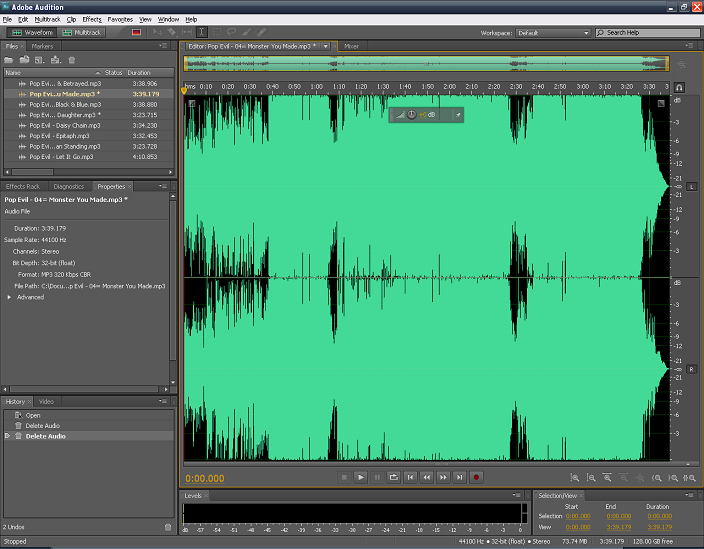
Task: Click the Rewind transport button
Action: (x=426, y=478)
